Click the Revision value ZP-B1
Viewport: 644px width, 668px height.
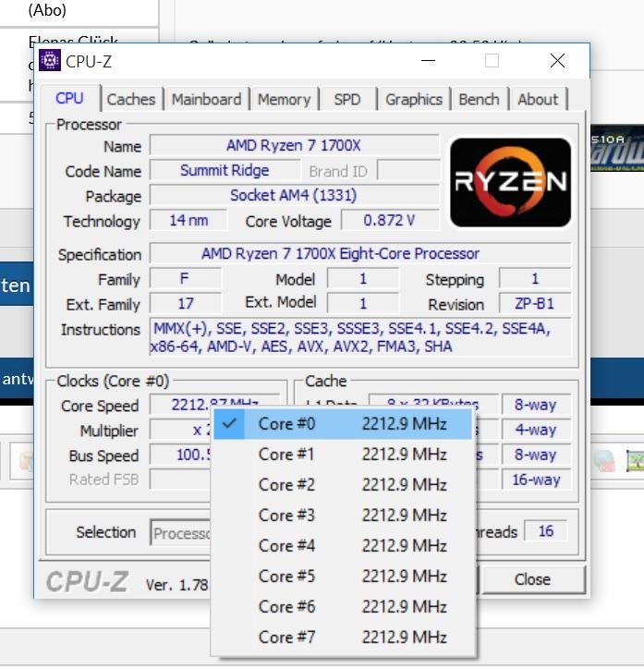point(535,303)
